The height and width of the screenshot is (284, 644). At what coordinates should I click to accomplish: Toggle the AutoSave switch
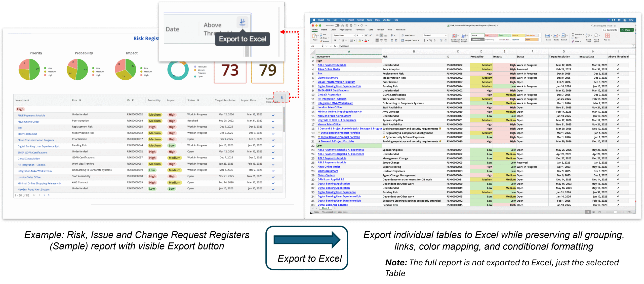click(337, 25)
